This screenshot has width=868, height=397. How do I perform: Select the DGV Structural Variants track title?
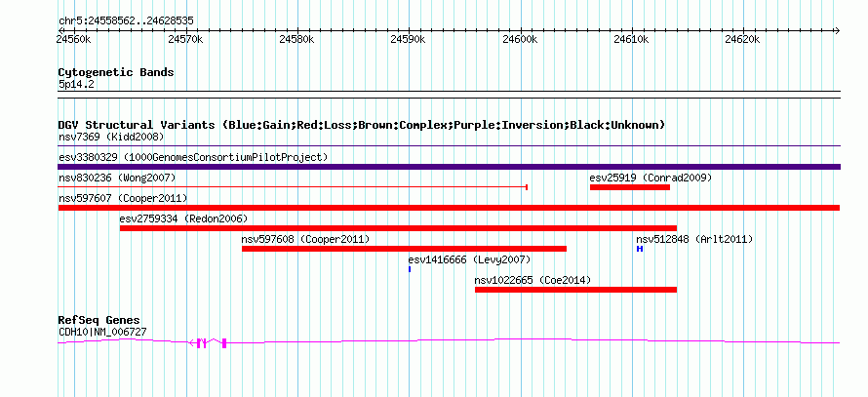click(362, 125)
